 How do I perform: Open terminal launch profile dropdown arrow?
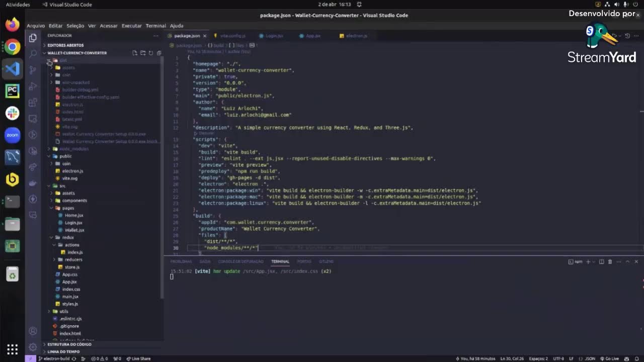point(594,261)
